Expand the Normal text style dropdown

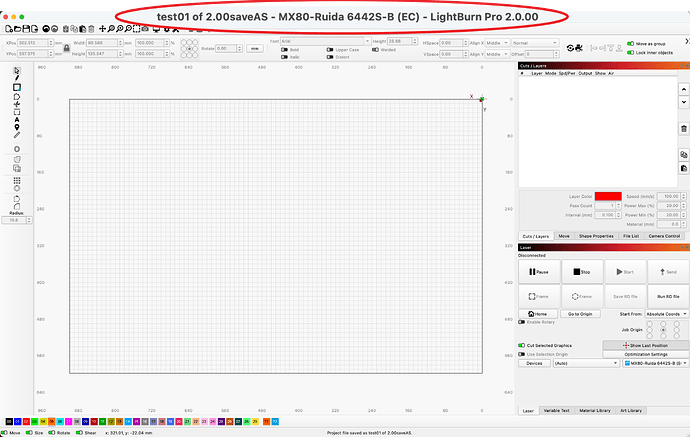[x=535, y=43]
